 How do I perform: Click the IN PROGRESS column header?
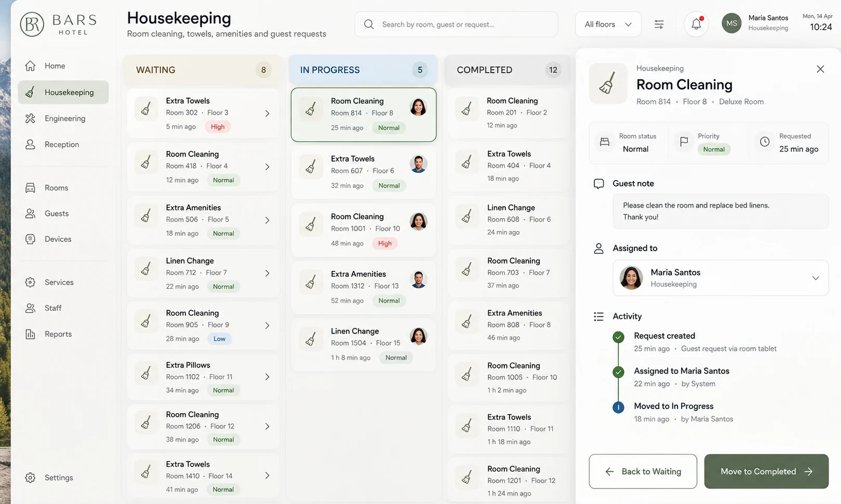click(x=363, y=70)
